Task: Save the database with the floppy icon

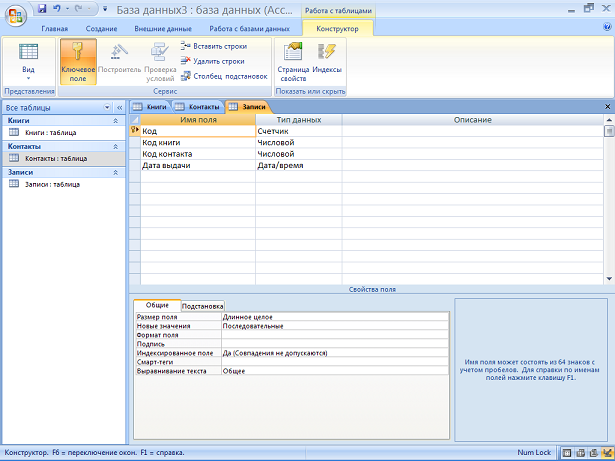Action: pos(42,8)
